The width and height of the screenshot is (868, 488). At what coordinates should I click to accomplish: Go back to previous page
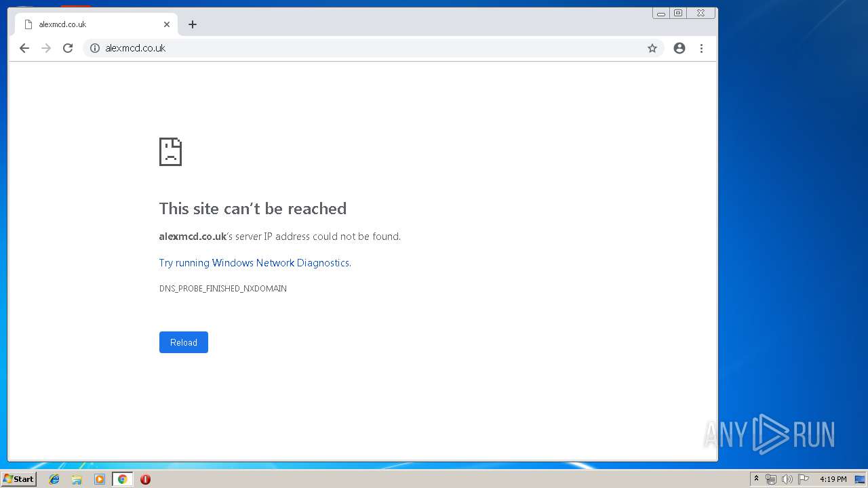(x=24, y=48)
